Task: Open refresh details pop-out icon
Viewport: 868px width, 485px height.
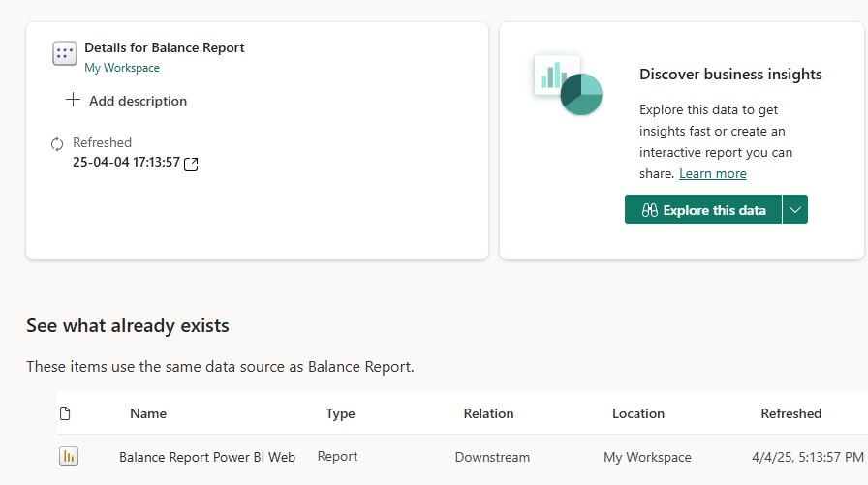Action: 191,164
